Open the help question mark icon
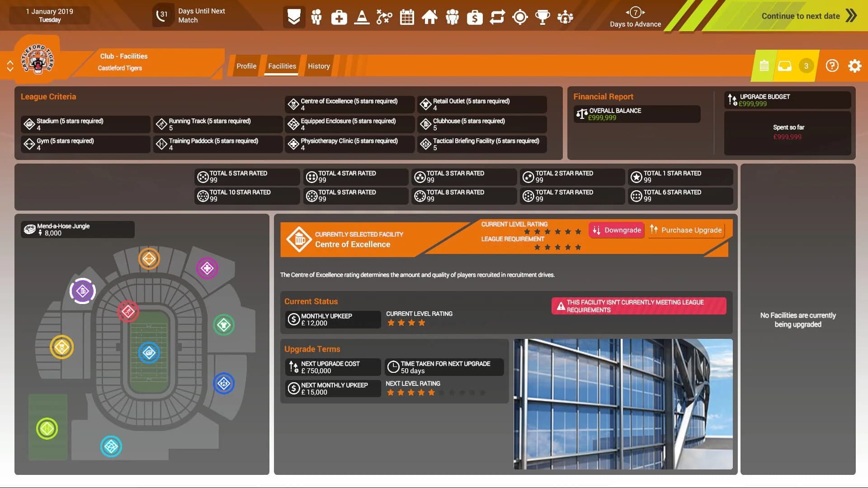Viewport: 868px width, 488px height. [832, 66]
